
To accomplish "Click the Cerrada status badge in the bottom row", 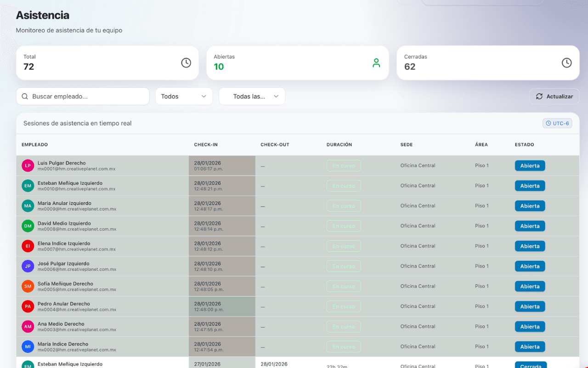I will click(531, 366).
